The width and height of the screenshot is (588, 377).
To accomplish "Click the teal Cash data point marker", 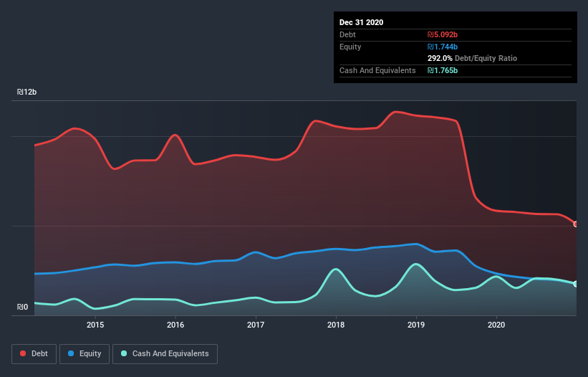I will point(576,284).
